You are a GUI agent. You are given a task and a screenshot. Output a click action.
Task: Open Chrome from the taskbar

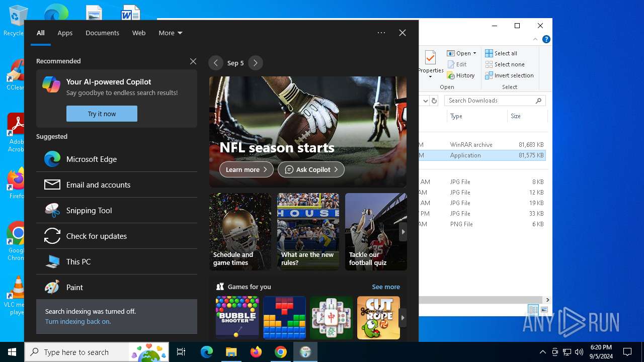[x=281, y=352]
